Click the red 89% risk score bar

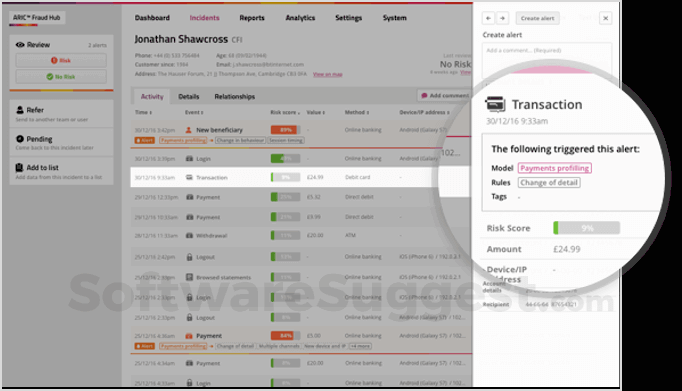(x=285, y=130)
